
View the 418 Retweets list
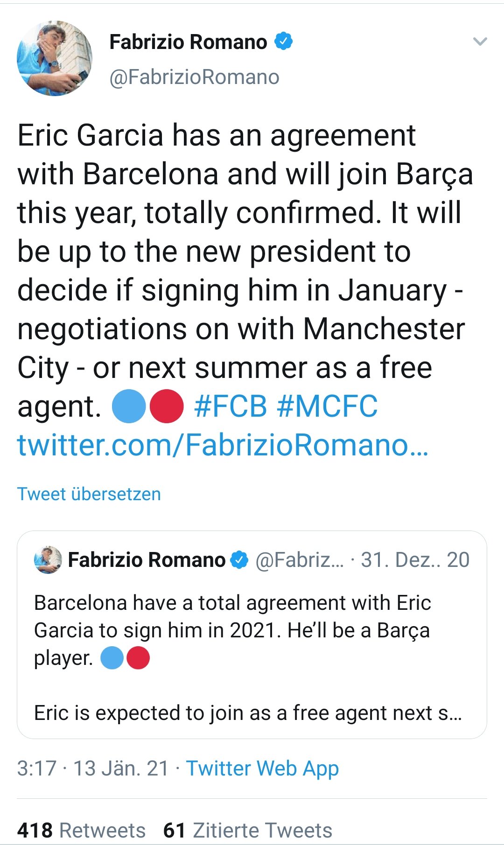(82, 830)
